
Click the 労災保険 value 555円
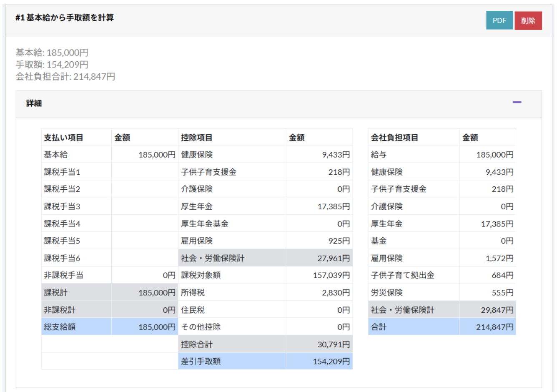point(502,293)
